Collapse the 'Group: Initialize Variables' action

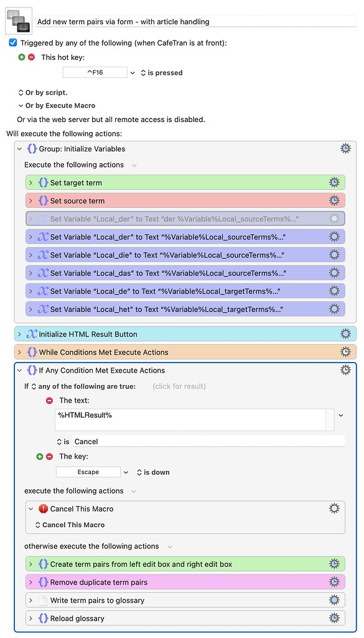point(20,149)
